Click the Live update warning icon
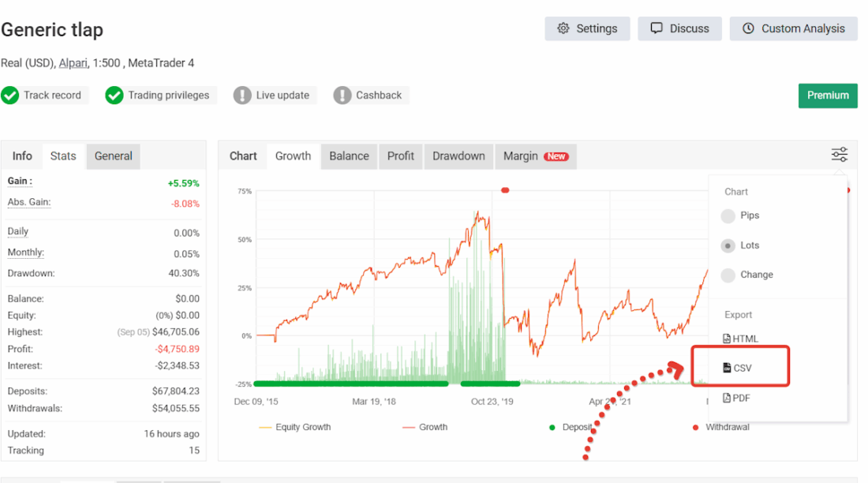Image resolution: width=868 pixels, height=483 pixels. tap(242, 95)
